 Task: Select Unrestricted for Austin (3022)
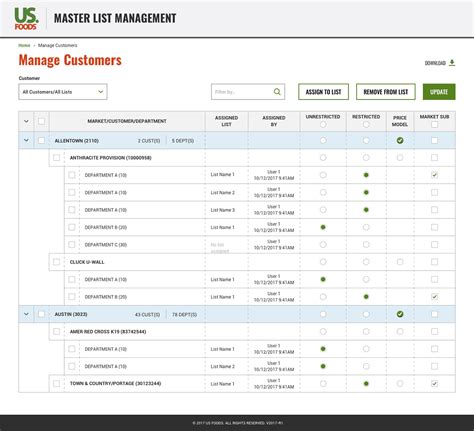tap(323, 314)
